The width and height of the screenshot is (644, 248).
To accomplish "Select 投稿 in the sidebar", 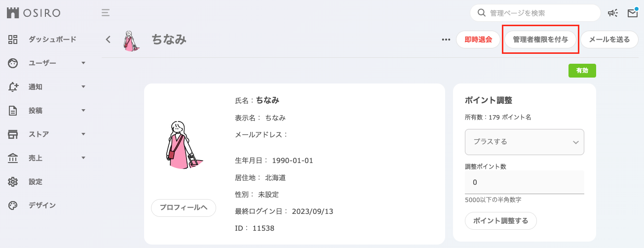I will click(36, 111).
